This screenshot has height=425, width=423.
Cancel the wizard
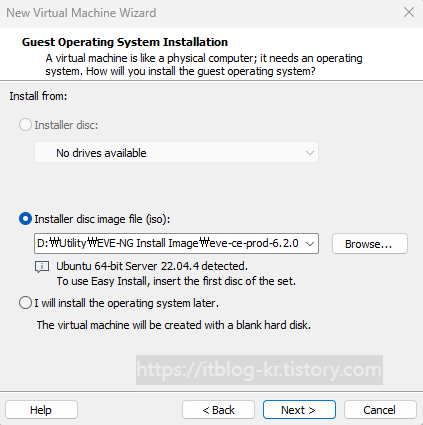[380, 410]
